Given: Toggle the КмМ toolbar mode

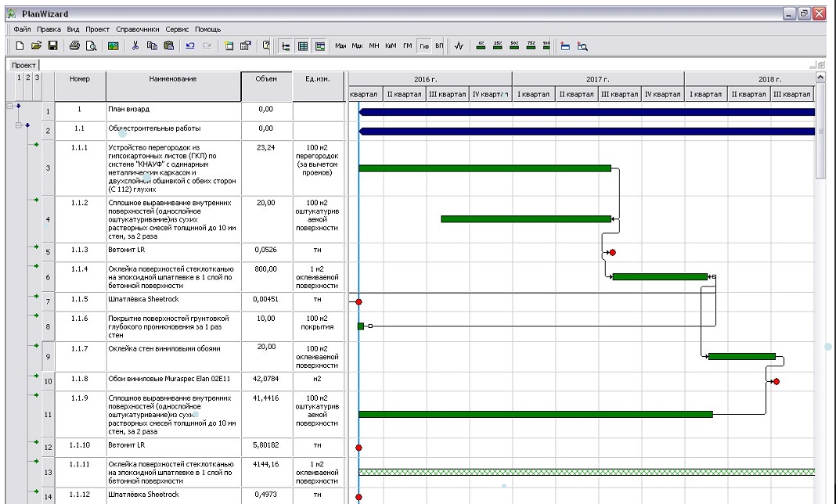Looking at the screenshot, I should pyautogui.click(x=391, y=46).
